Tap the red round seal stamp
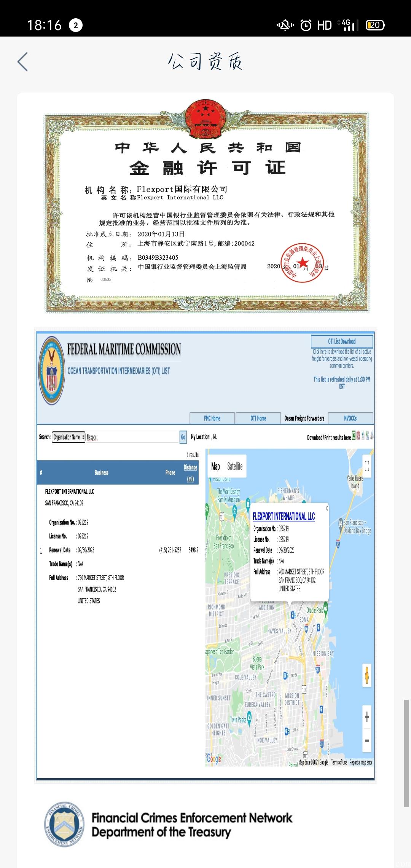Image resolution: width=411 pixels, height=868 pixels. tap(302, 263)
